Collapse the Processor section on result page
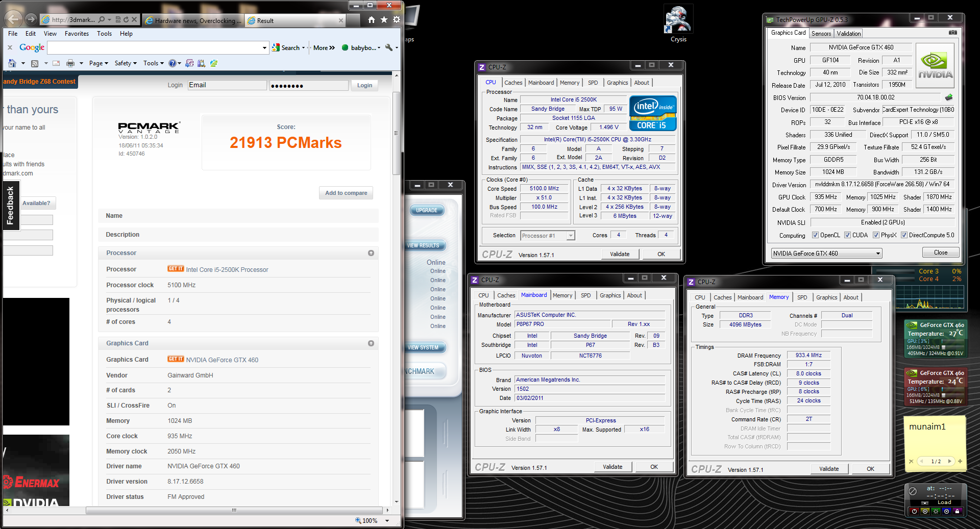Screen dimensions: 980x529 (x=371, y=253)
